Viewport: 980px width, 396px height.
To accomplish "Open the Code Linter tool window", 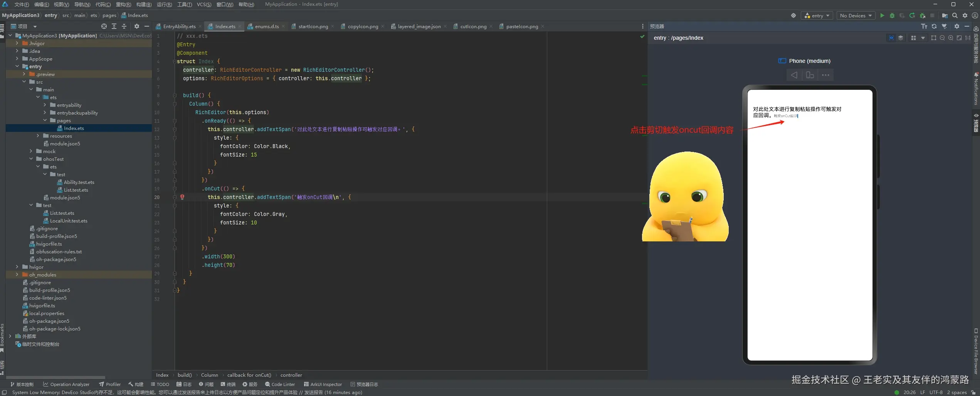I will coord(280,384).
